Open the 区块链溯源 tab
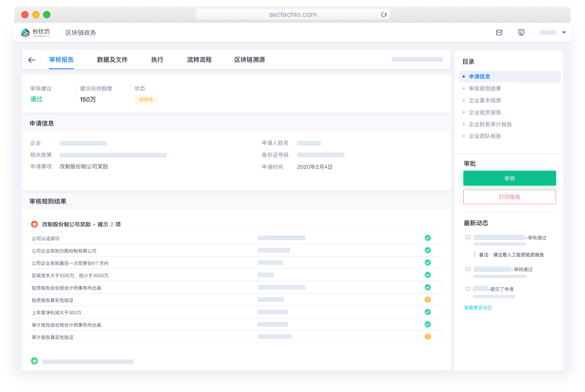 (x=249, y=60)
